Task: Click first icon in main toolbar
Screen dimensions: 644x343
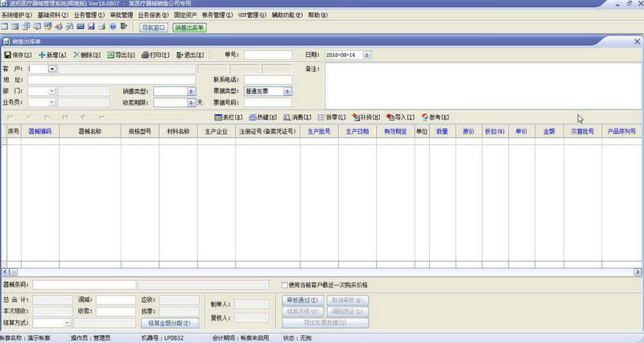Action: [x=5, y=27]
